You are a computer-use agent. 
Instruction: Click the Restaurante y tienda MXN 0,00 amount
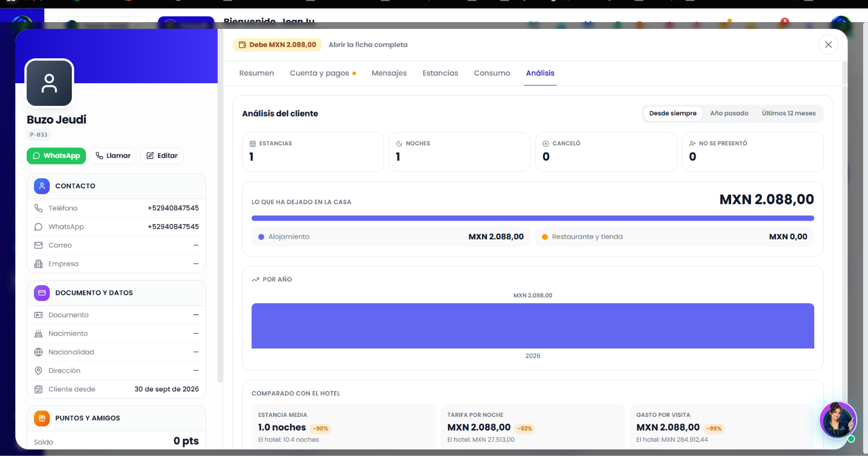point(788,236)
